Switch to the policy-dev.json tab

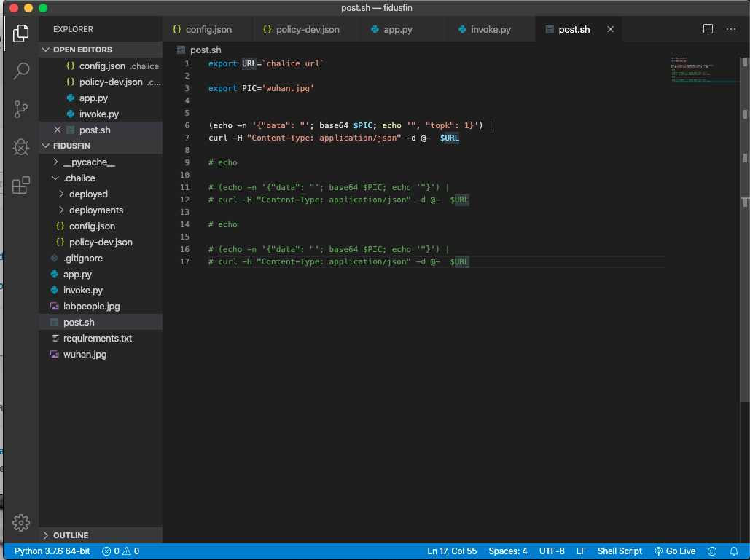click(307, 30)
